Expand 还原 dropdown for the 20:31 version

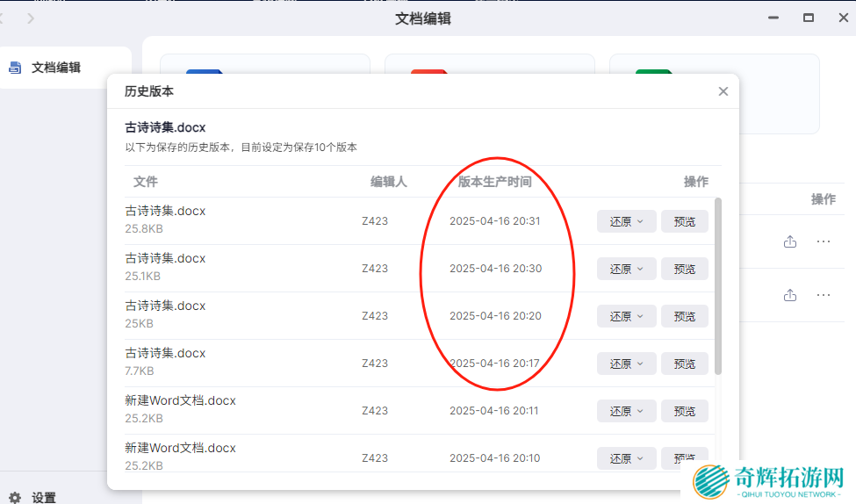(x=627, y=221)
